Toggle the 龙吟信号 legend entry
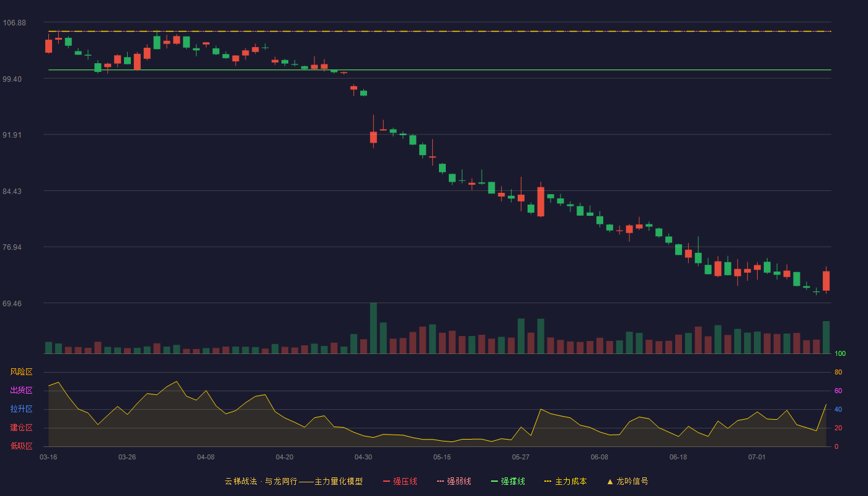 click(627, 481)
